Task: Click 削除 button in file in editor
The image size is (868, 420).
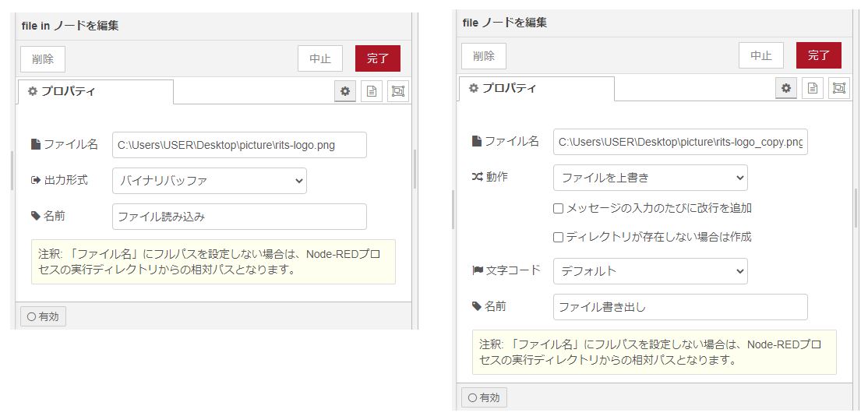Action: click(x=43, y=59)
